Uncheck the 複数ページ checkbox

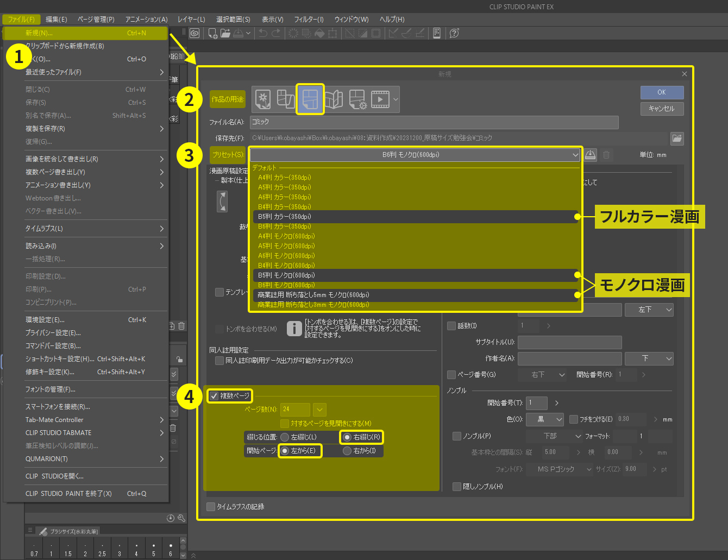(x=215, y=395)
